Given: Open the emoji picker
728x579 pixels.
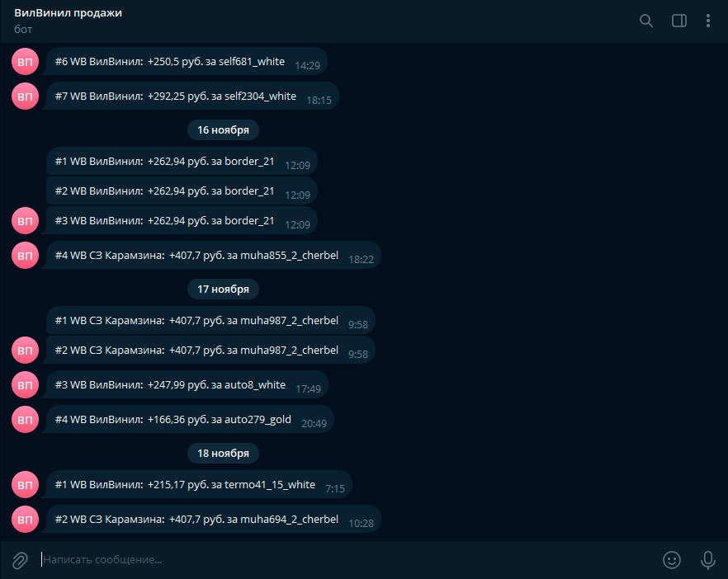Looking at the screenshot, I should (672, 560).
